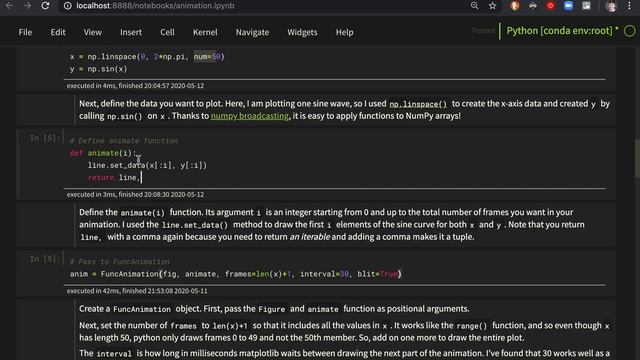Go forward in browser history
The width and height of the screenshot is (640, 360).
click(x=27, y=5)
